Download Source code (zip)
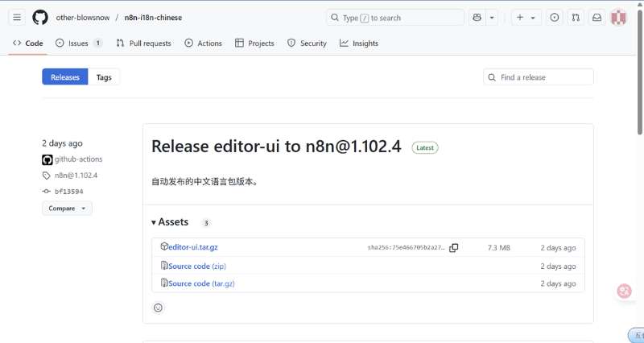 pos(197,267)
